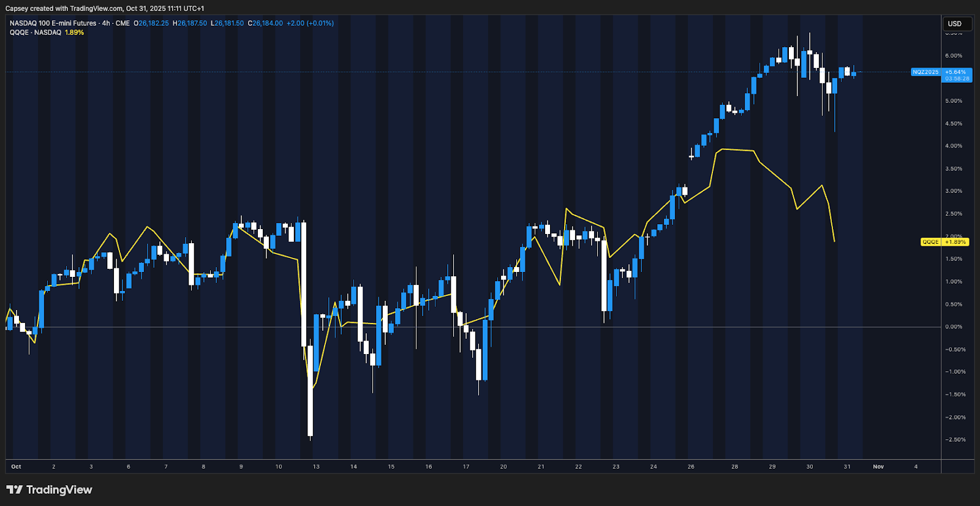The width and height of the screenshot is (980, 506).
Task: Click the 24 date on time axis
Action: (x=654, y=467)
